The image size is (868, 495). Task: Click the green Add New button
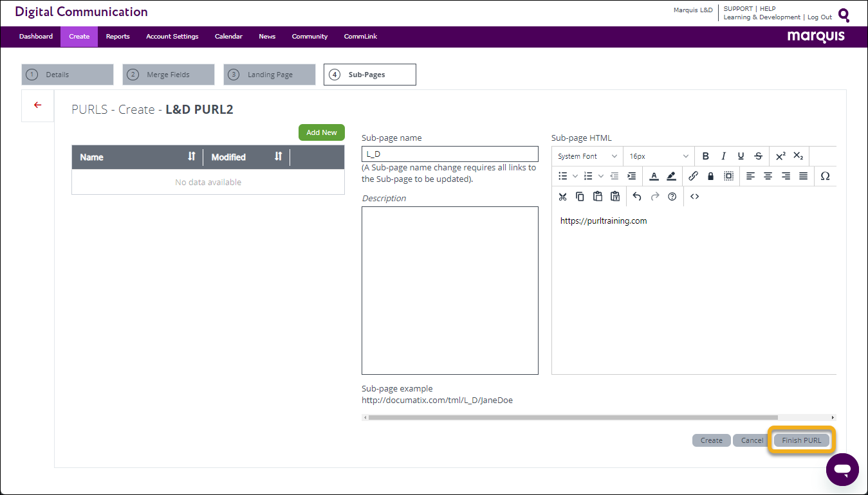(322, 132)
